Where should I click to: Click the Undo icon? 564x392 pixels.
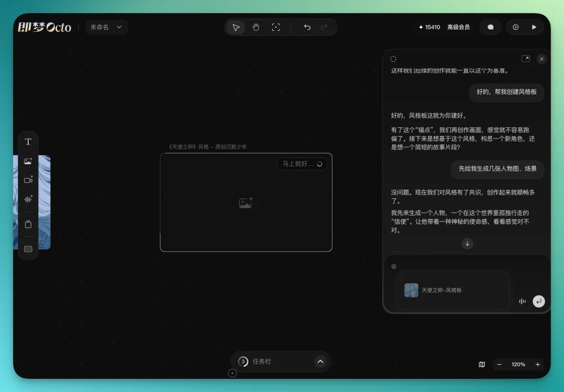pyautogui.click(x=307, y=27)
